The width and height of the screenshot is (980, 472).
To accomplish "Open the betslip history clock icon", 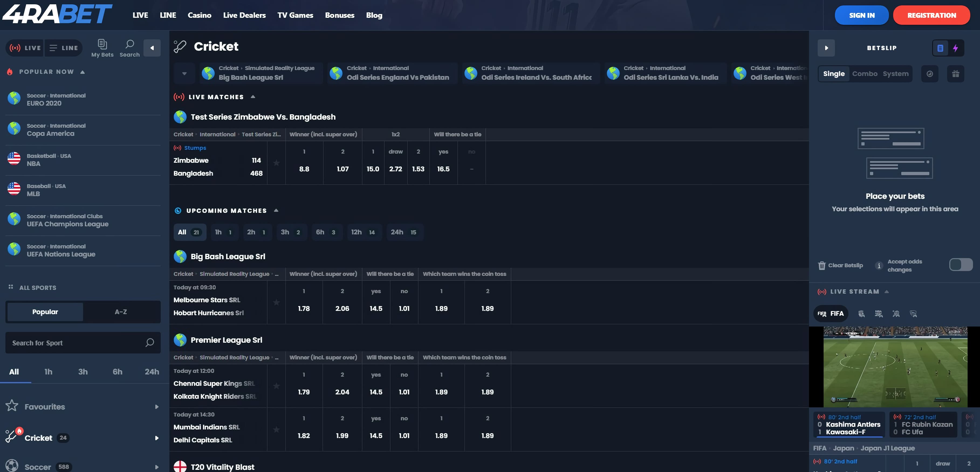I will click(x=929, y=74).
